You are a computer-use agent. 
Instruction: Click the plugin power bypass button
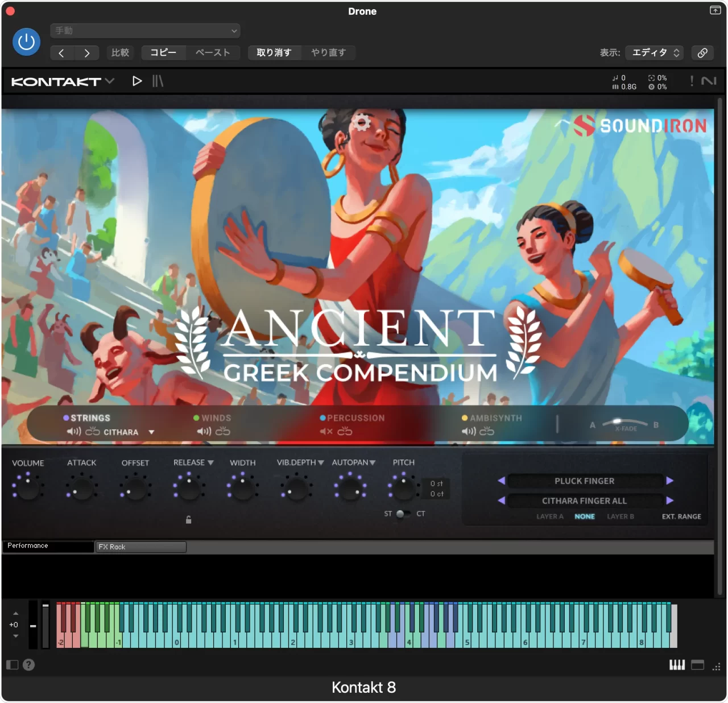point(26,42)
